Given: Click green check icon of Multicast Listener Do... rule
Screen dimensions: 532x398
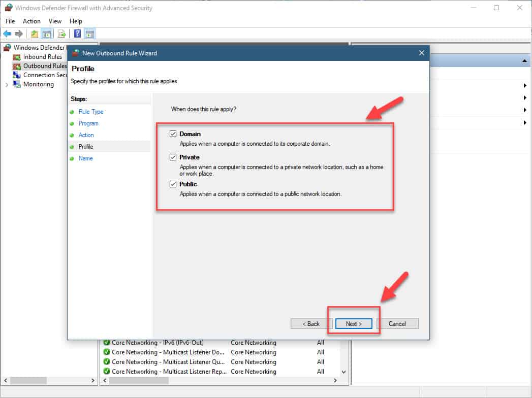Looking at the screenshot, I should pyautogui.click(x=107, y=352).
